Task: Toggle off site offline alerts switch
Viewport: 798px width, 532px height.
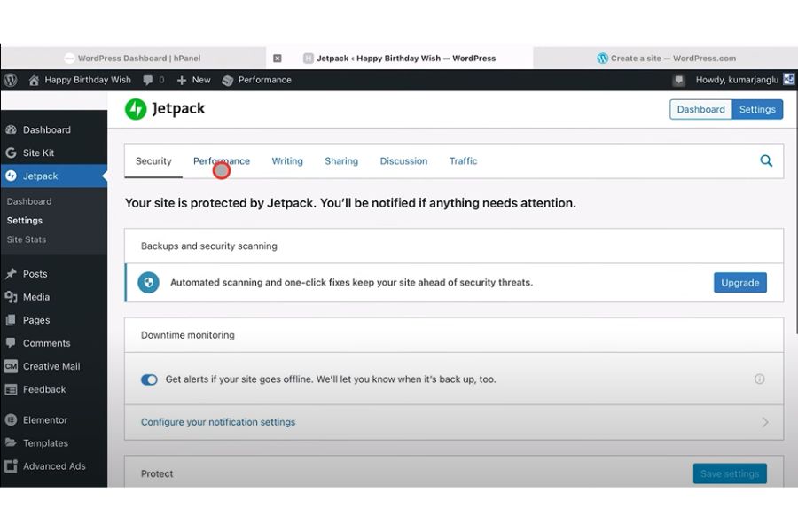Action: tap(149, 379)
